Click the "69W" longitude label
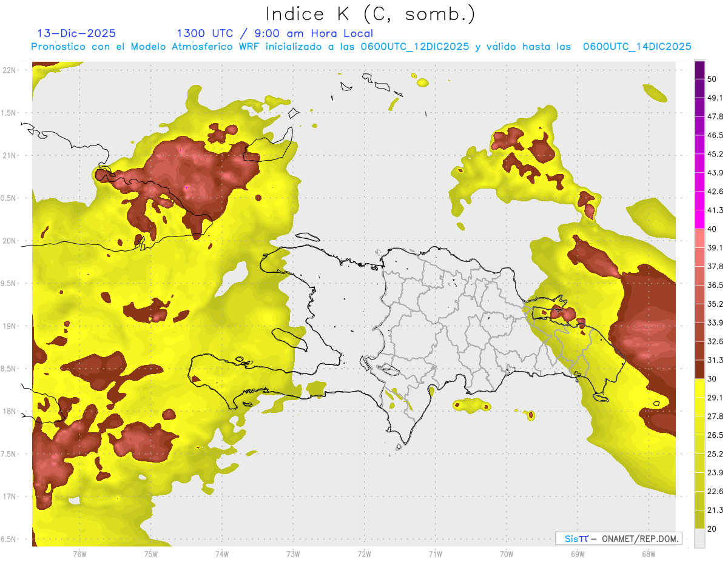Screen dimensions: 728x562 point(577,554)
